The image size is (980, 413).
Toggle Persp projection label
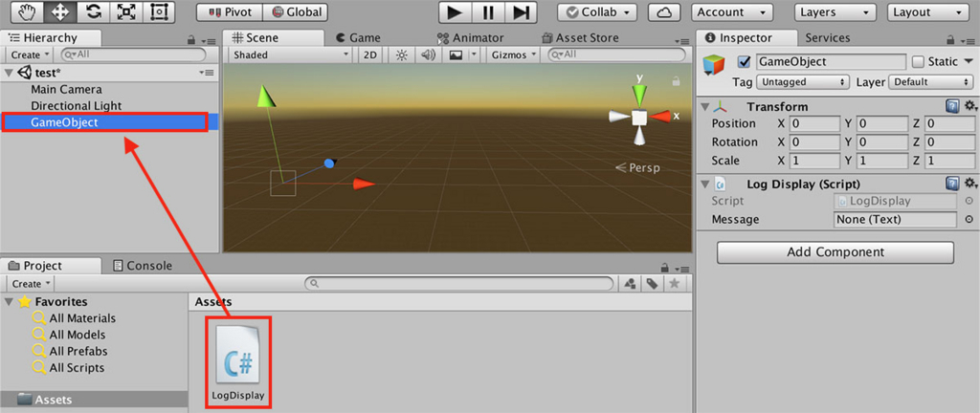tap(638, 167)
